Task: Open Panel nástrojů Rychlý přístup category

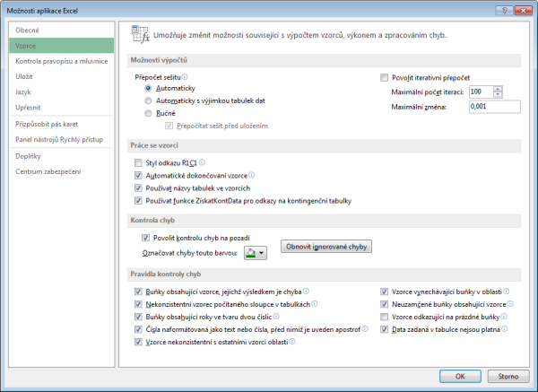Action: coord(61,139)
